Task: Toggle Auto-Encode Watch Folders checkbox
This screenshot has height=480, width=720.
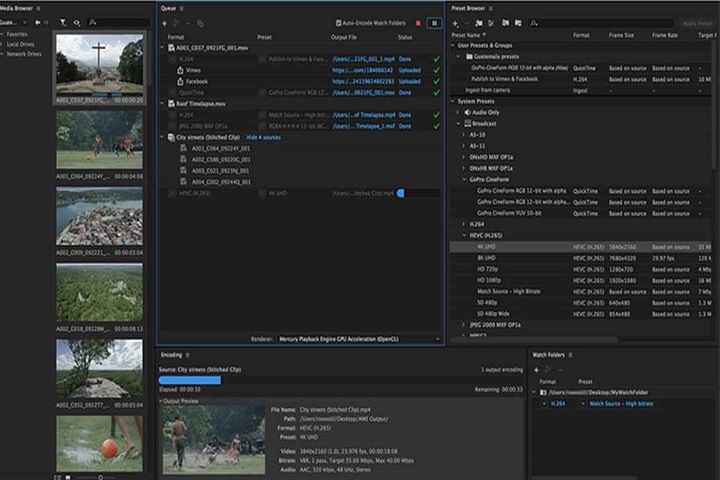Action: point(339,22)
